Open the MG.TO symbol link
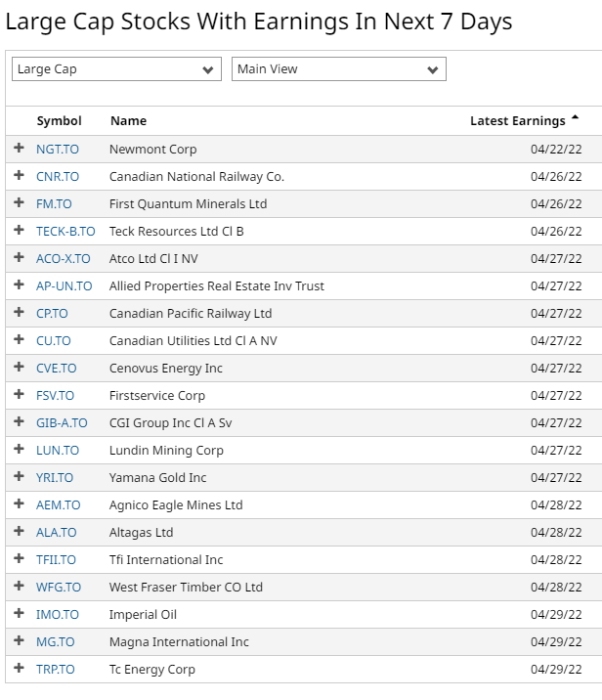Screen dimensions: 602x700 [x=55, y=642]
